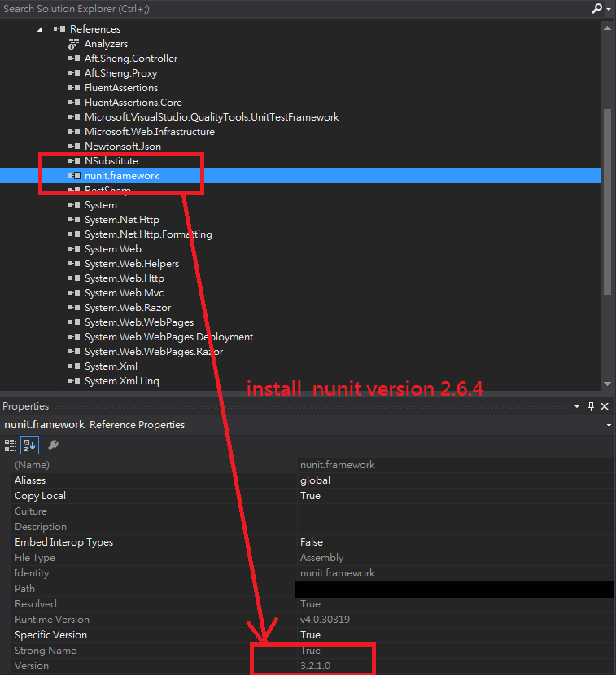Select the Strong Name property label
This screenshot has width=616, height=675.
point(46,651)
